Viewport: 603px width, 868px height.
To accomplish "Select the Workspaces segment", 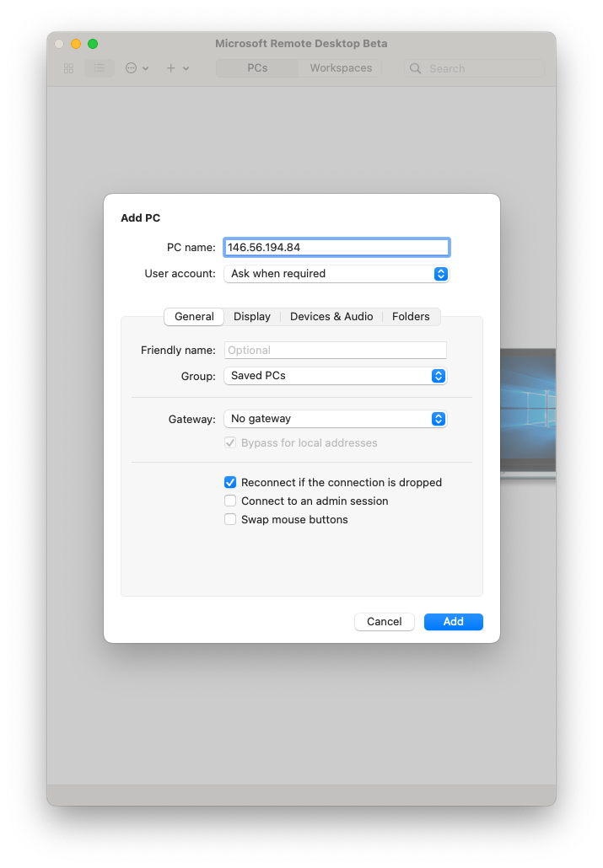I will (x=341, y=68).
